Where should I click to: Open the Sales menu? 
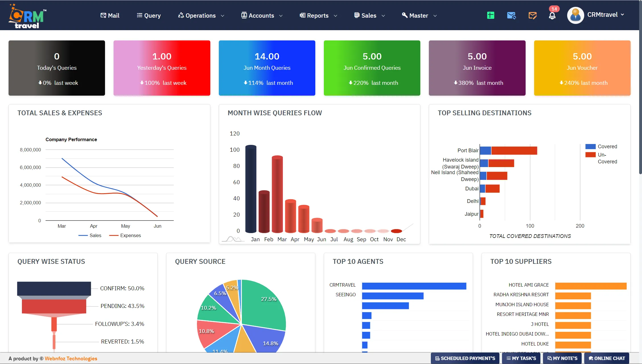click(x=370, y=15)
